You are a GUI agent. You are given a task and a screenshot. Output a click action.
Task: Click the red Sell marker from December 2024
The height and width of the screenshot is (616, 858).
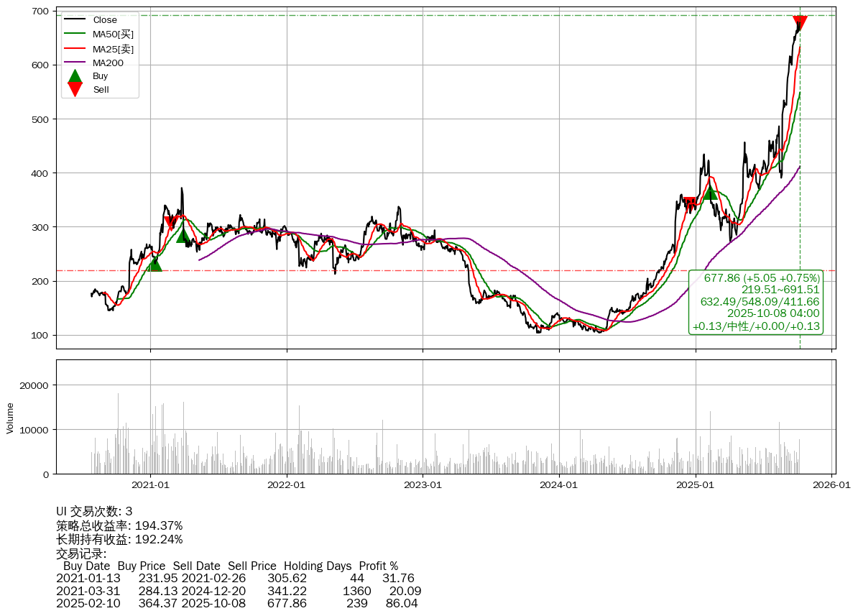point(690,204)
